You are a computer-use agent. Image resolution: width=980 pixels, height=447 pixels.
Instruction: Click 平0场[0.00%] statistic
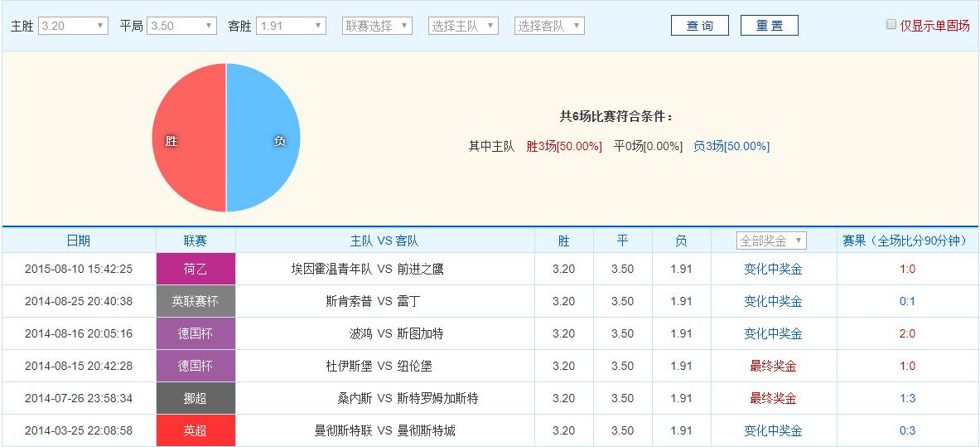point(648,147)
